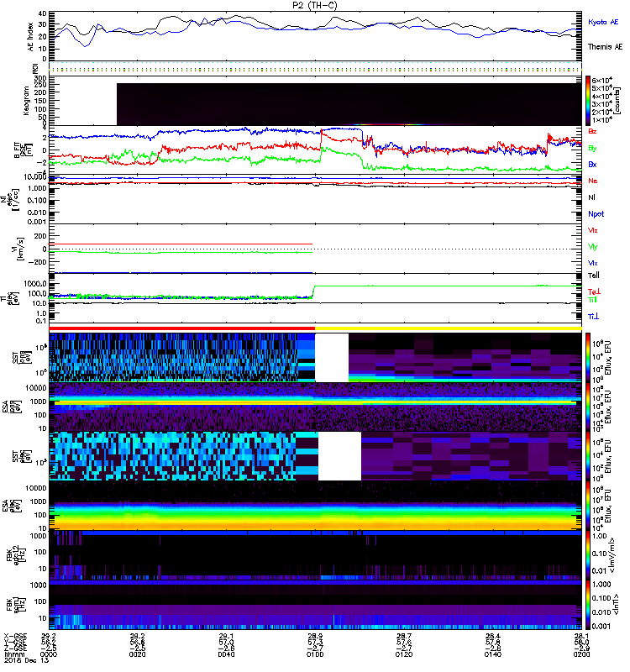The image size is (630, 672).
Task: Click the red segment of the mode bar
Action: 182,328
